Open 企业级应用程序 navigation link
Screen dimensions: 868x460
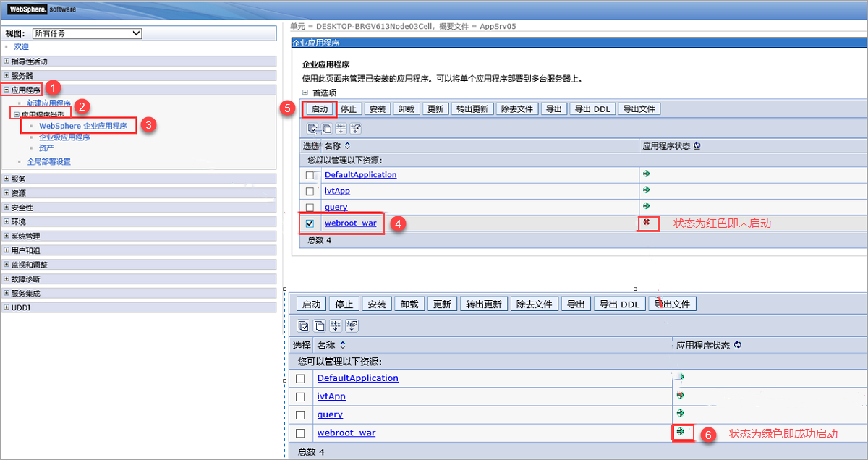[x=64, y=137]
